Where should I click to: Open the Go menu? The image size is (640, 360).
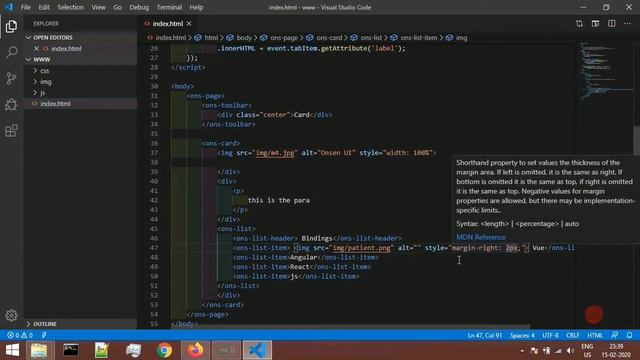point(117,7)
